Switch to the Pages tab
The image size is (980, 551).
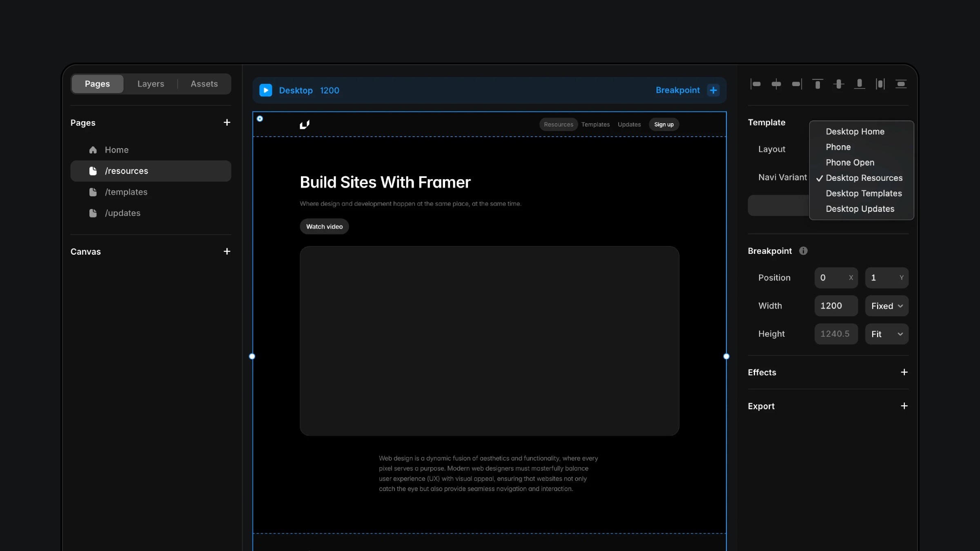[x=97, y=84]
